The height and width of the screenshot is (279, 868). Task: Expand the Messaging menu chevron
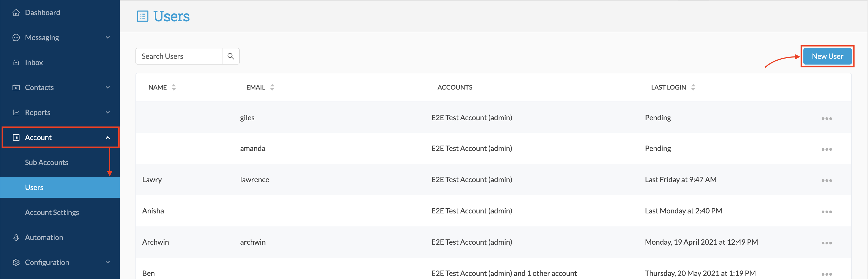coord(108,37)
